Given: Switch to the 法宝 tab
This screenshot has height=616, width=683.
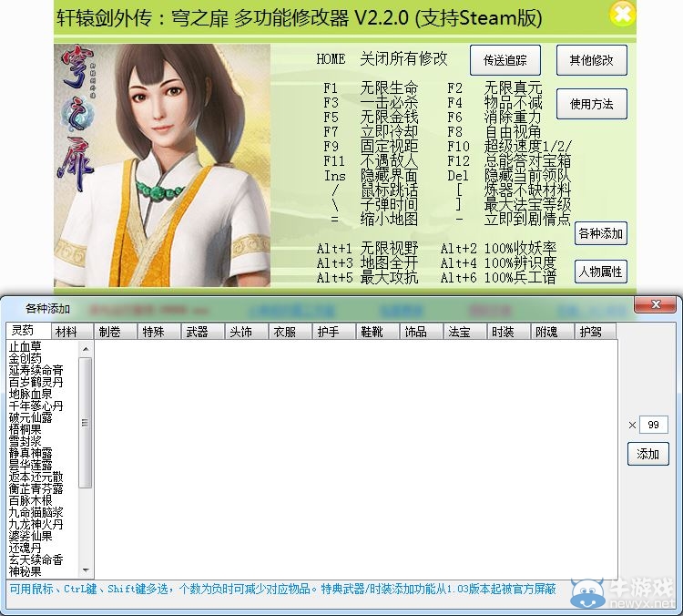Looking at the screenshot, I should [464, 332].
